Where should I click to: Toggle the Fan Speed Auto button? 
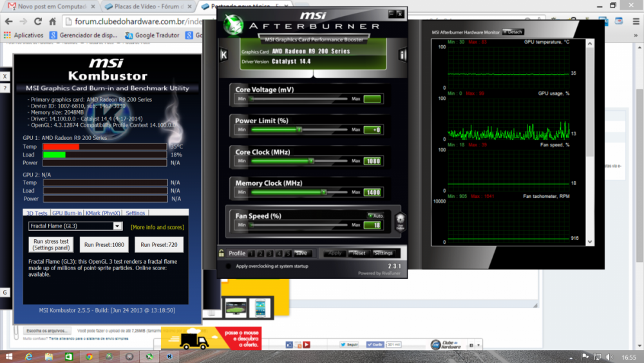pos(375,215)
